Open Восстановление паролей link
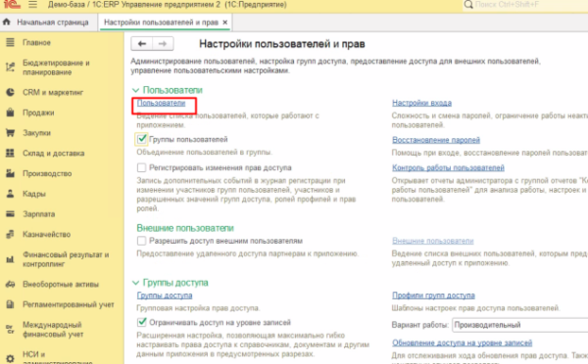The height and width of the screenshot is (364, 588). 436,140
